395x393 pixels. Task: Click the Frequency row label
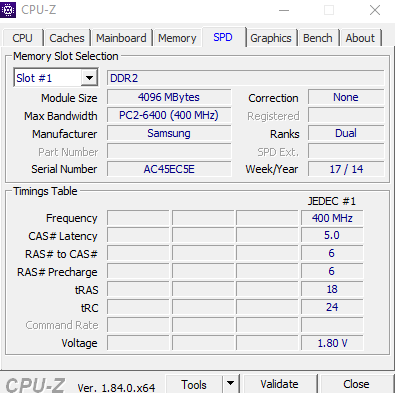[x=72, y=218]
